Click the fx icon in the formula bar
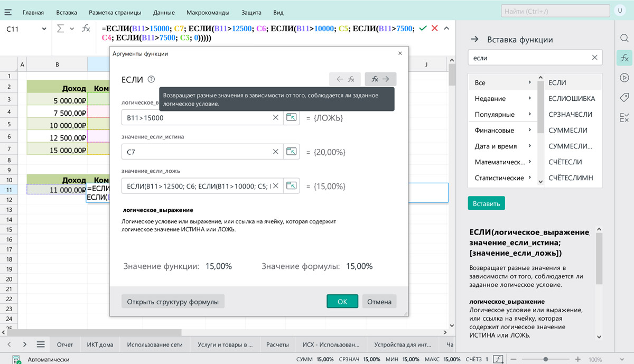 click(x=86, y=29)
